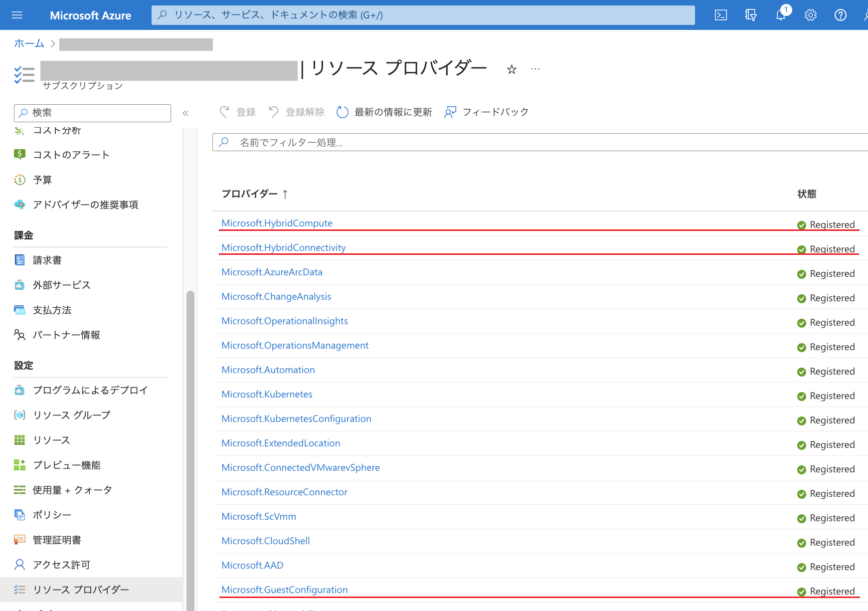The image size is (868, 611).
Task: Open portal settings gear
Action: point(811,15)
